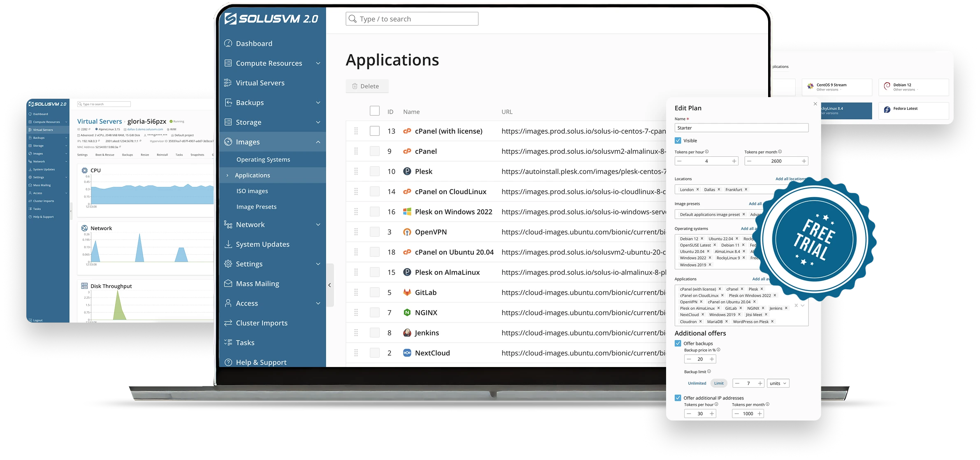Click Add all locations link in Edit Plan
This screenshot has width=980, height=460.
[x=790, y=179]
